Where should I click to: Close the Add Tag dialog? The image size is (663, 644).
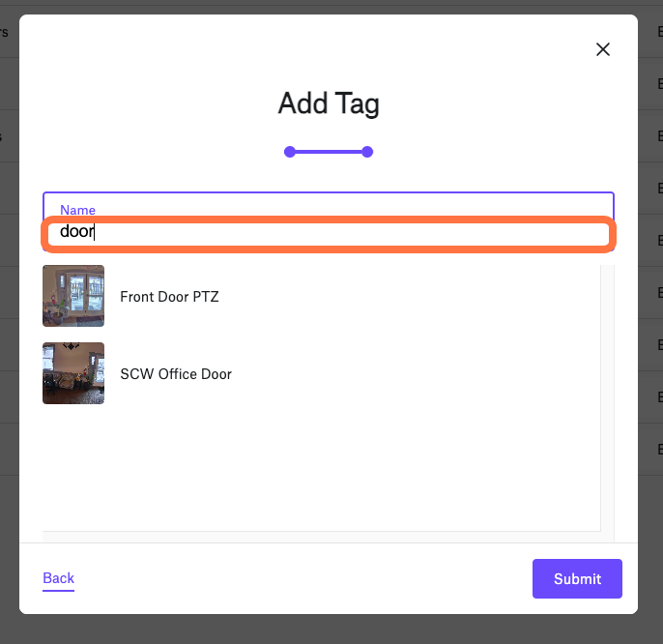[602, 49]
